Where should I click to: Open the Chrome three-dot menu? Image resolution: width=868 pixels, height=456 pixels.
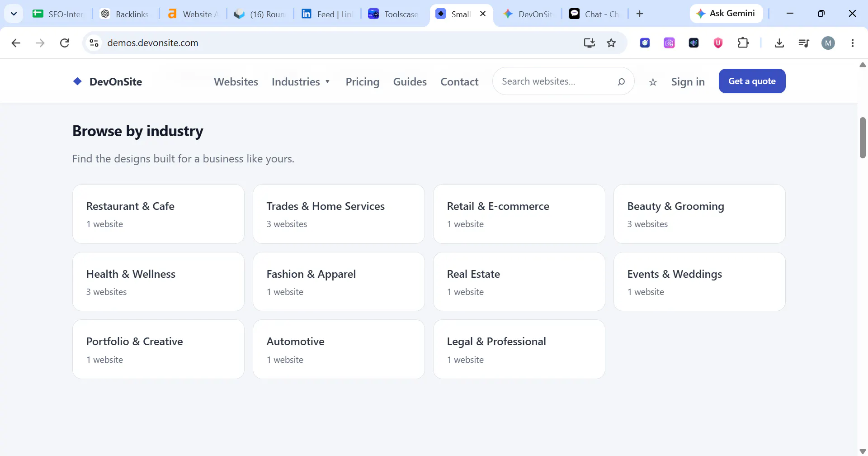(x=853, y=43)
